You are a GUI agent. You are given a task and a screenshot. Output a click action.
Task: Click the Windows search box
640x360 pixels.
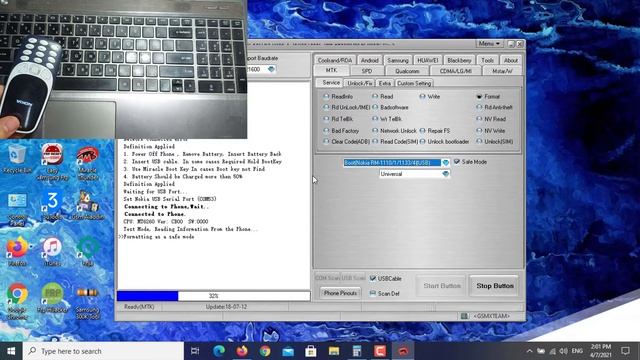pyautogui.click(x=103, y=351)
